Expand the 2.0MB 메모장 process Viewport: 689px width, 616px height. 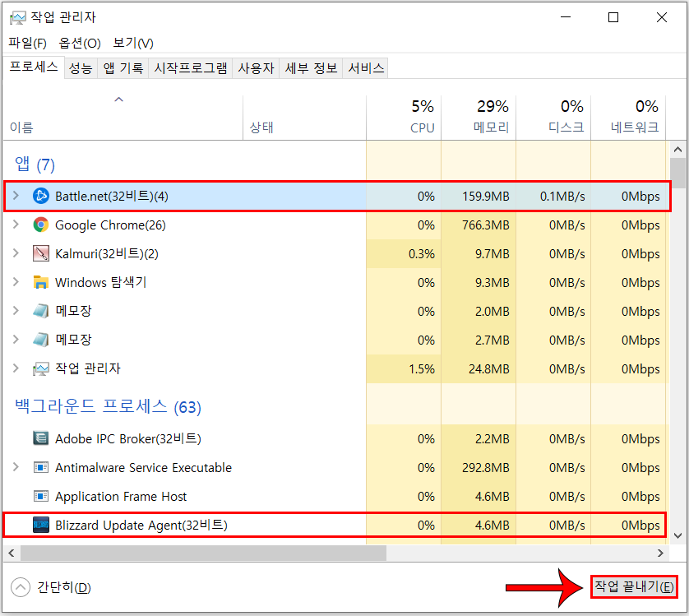pyautogui.click(x=16, y=311)
